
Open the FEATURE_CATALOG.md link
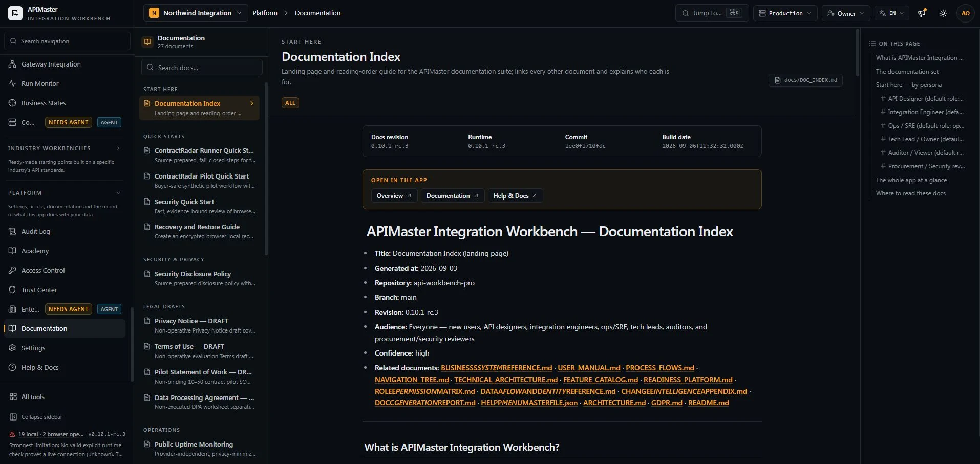pos(601,380)
